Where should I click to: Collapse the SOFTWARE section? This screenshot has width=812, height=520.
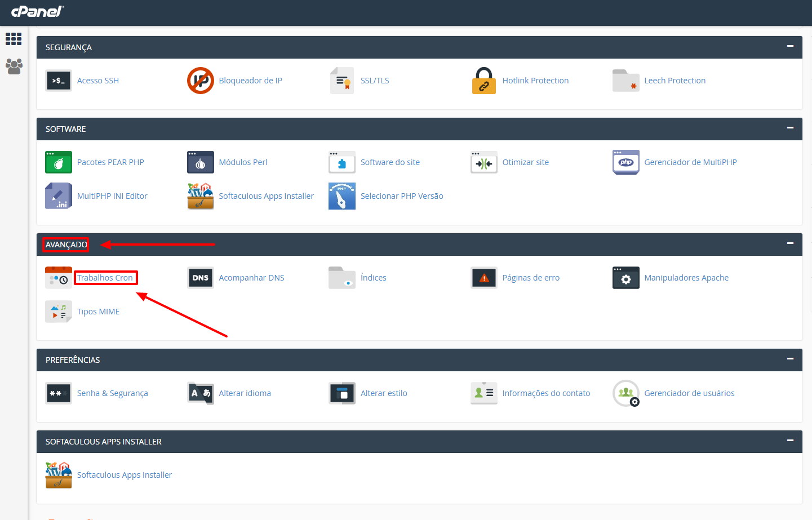click(x=790, y=128)
